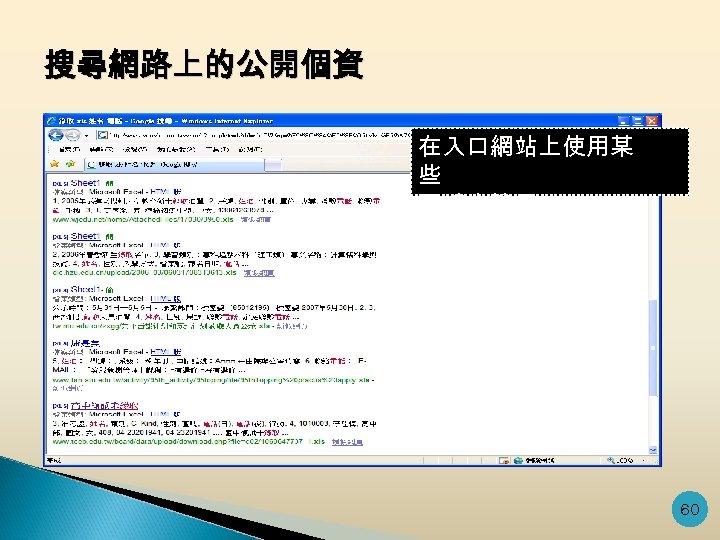Click similar pages link after wjedu.net URL
Viewport: 720px width, 540px height.
tap(256, 219)
